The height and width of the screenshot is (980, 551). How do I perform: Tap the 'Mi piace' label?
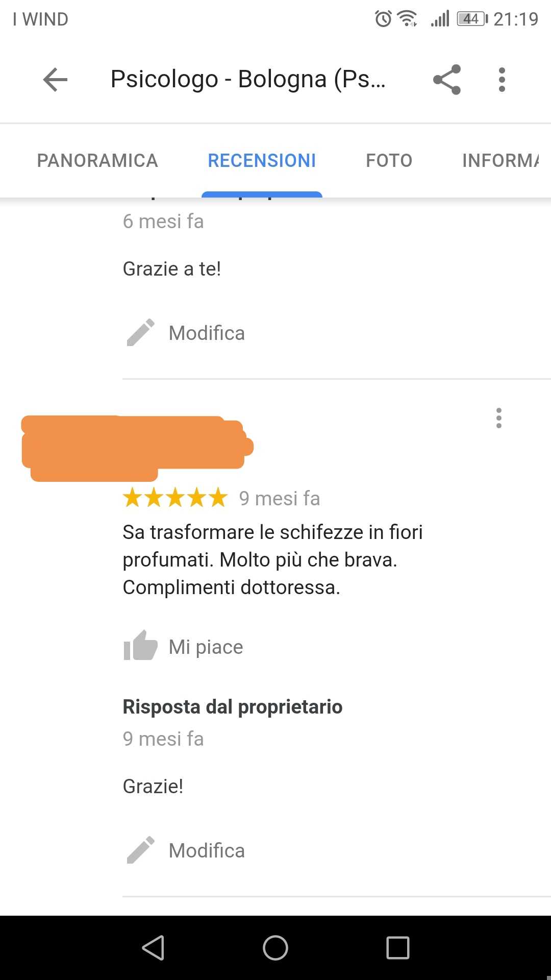point(206,647)
